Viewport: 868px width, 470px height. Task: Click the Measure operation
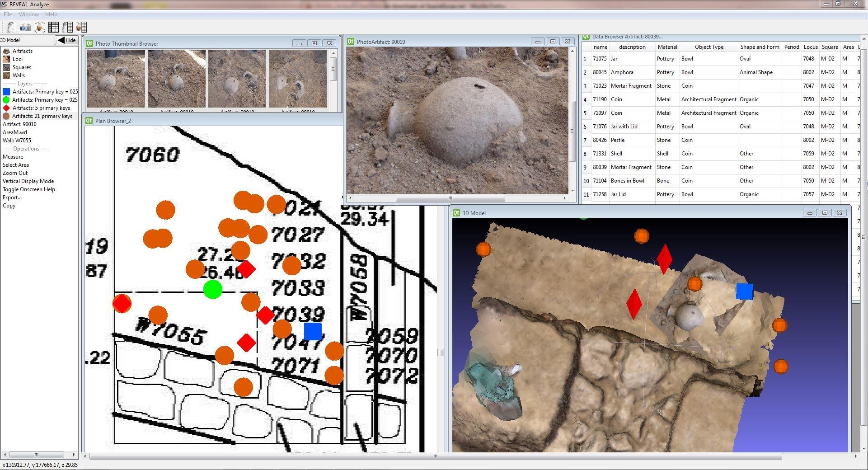13,156
